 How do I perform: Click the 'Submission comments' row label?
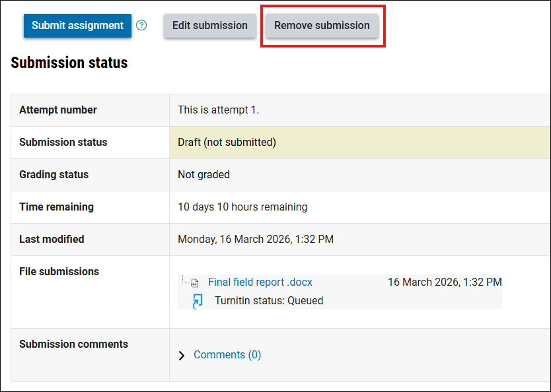tap(73, 344)
